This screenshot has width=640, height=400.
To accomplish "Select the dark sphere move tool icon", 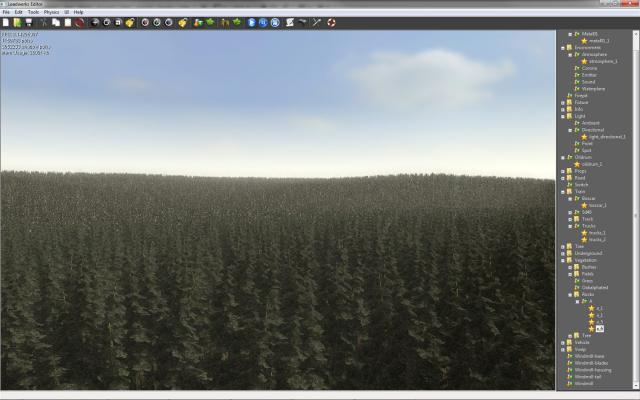I will pos(95,22).
